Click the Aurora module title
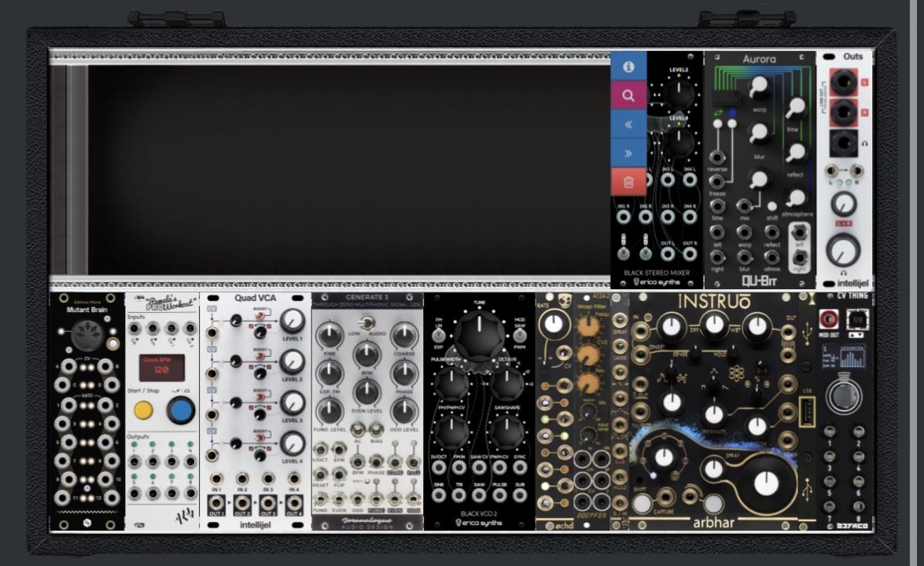Viewport: 924px width, 566px height. [x=759, y=59]
